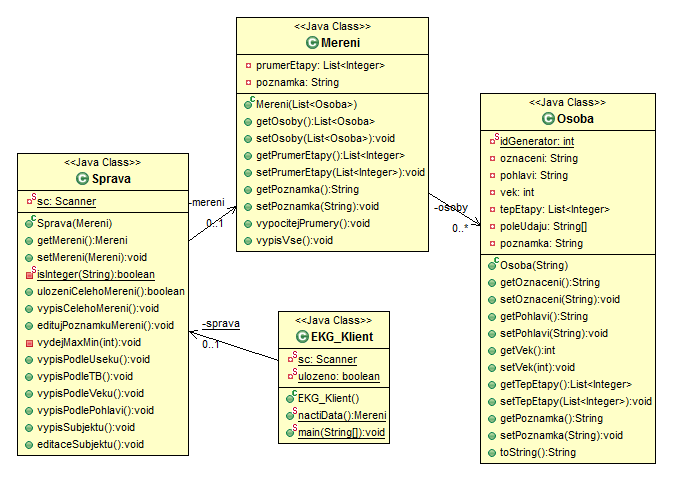Click the private field icon for prumerEtapy

tap(248, 66)
